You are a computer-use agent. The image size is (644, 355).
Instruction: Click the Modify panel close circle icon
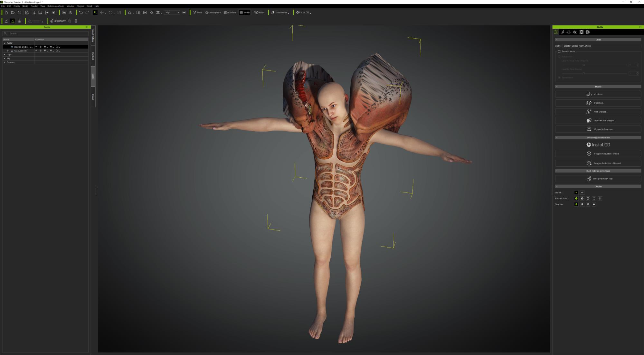[x=640, y=27]
